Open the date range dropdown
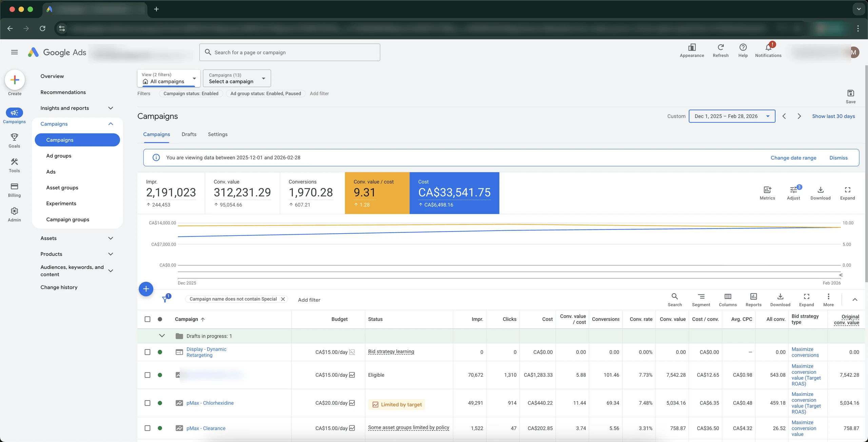 [x=732, y=116]
